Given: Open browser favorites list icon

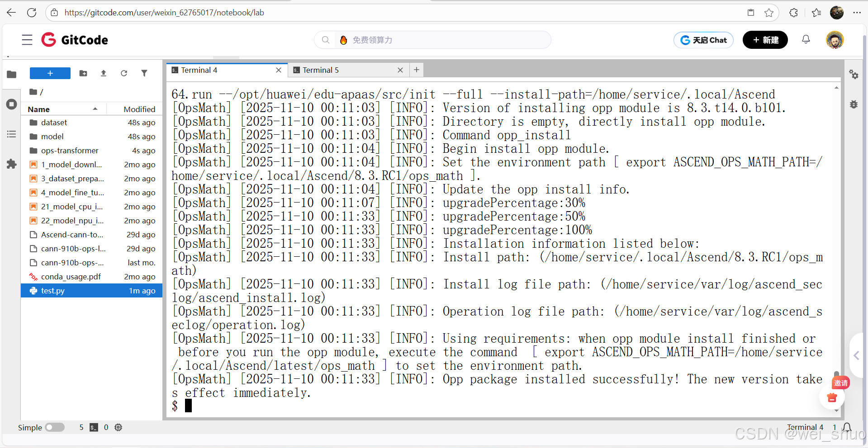Looking at the screenshot, I should click(816, 13).
